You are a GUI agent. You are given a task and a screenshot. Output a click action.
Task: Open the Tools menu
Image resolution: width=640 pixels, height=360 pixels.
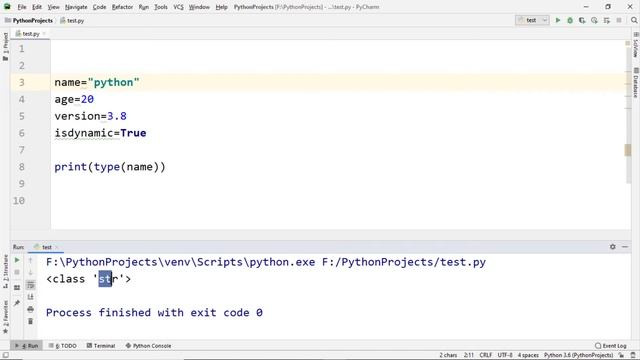click(x=161, y=7)
